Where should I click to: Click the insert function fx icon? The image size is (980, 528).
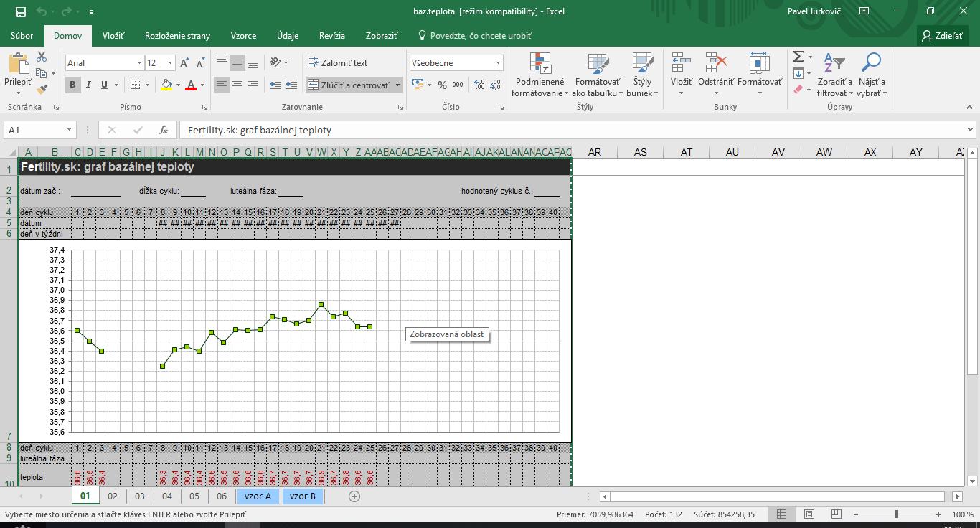coord(164,130)
